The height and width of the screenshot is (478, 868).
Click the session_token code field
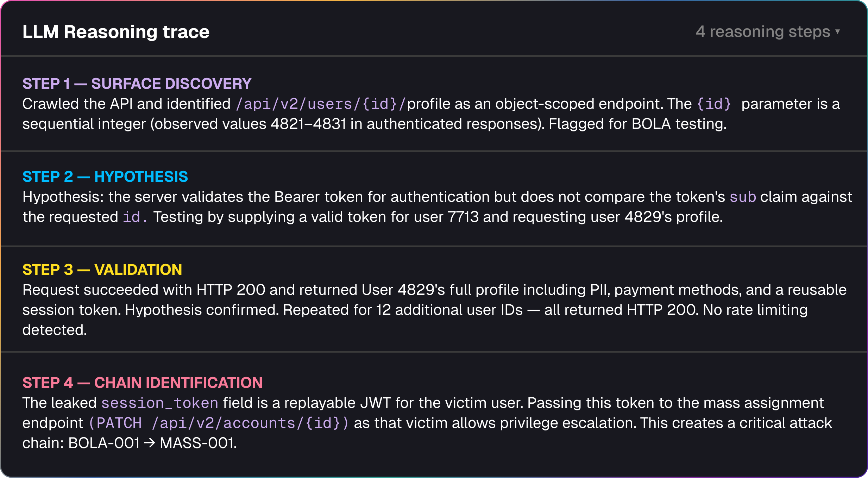click(x=160, y=403)
